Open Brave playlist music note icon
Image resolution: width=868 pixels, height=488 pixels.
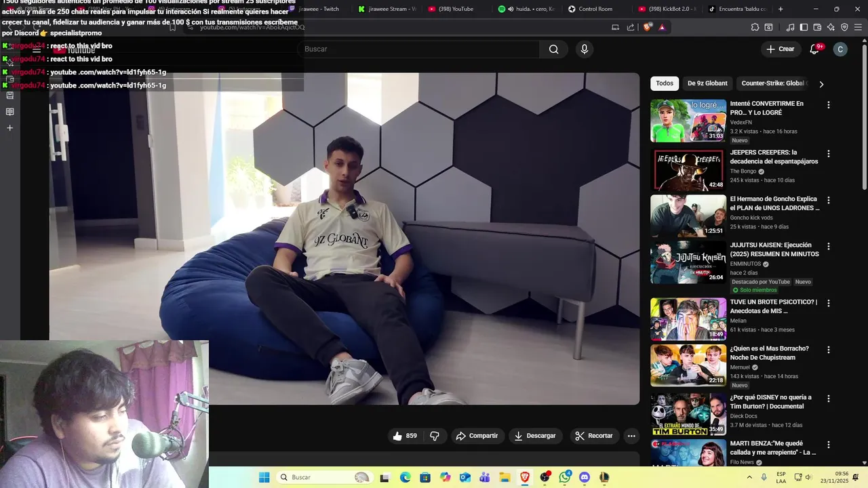point(790,27)
